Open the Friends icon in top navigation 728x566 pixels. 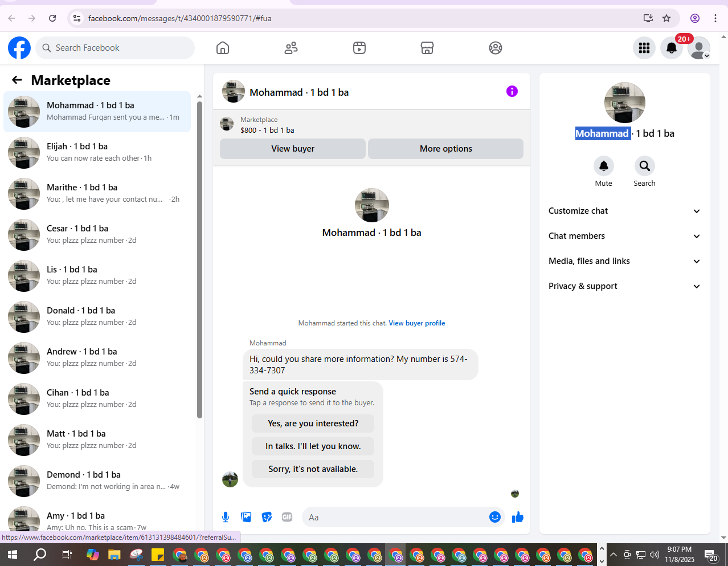click(x=291, y=48)
